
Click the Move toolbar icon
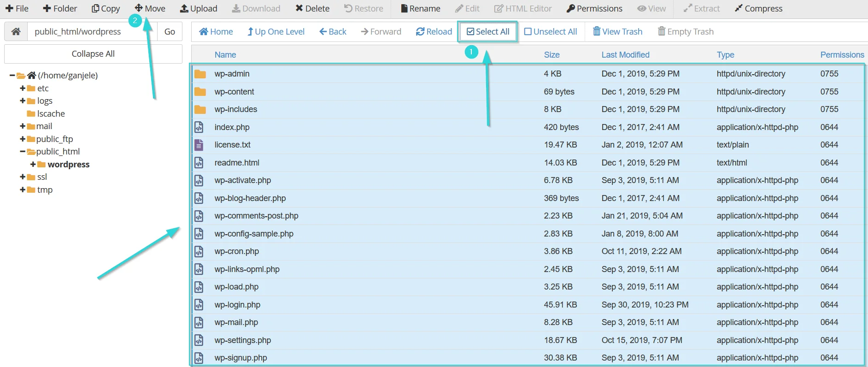[139, 8]
